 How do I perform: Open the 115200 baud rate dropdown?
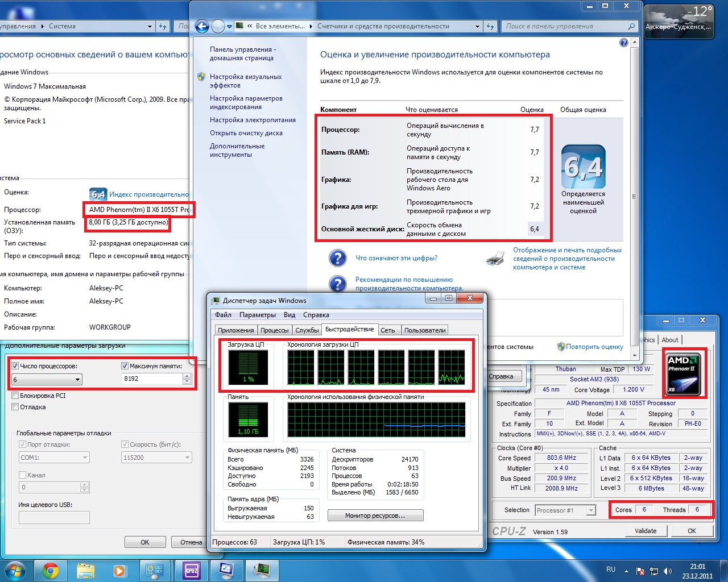156,458
